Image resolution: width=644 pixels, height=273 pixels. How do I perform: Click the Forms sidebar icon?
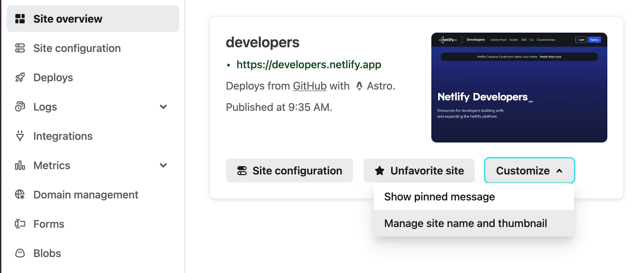pyautogui.click(x=20, y=224)
